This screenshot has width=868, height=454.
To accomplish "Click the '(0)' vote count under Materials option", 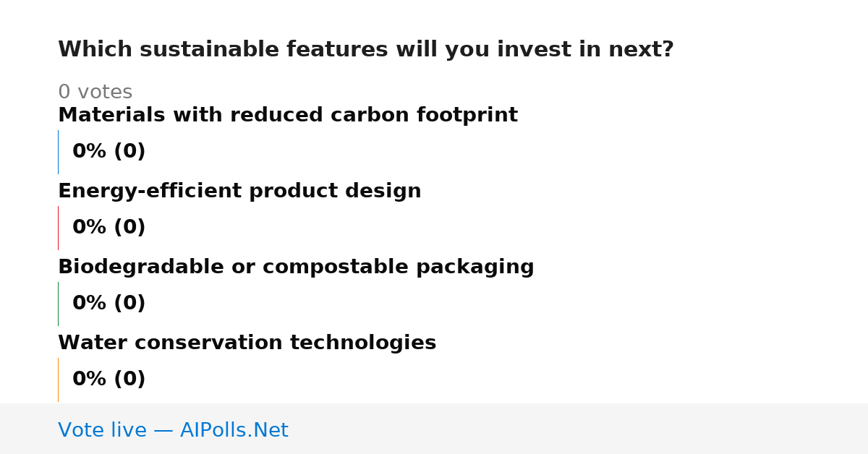I will (129, 152).
